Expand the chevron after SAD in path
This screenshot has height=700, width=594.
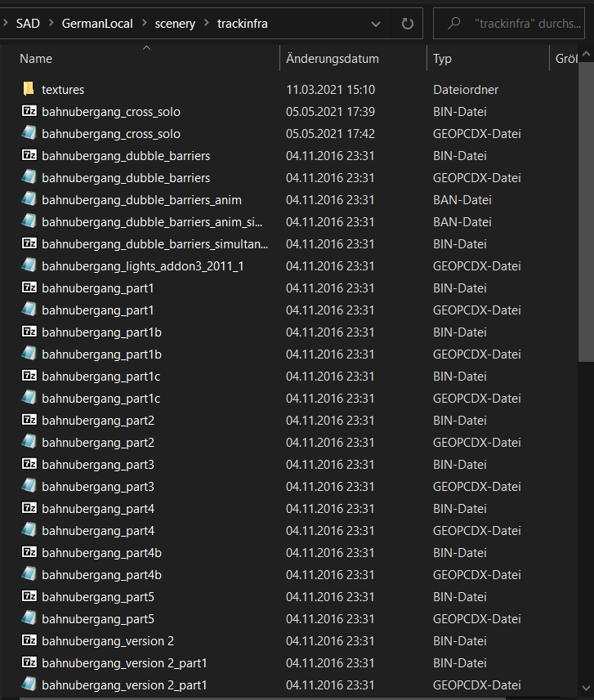51,23
